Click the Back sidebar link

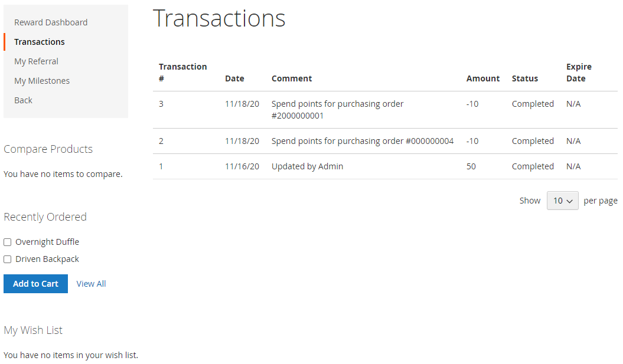click(23, 100)
